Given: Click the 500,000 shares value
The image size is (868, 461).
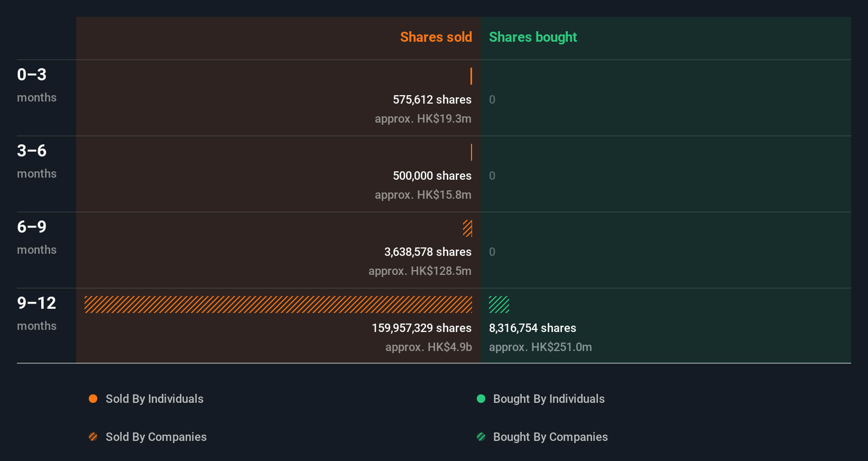Looking at the screenshot, I should pos(432,176).
